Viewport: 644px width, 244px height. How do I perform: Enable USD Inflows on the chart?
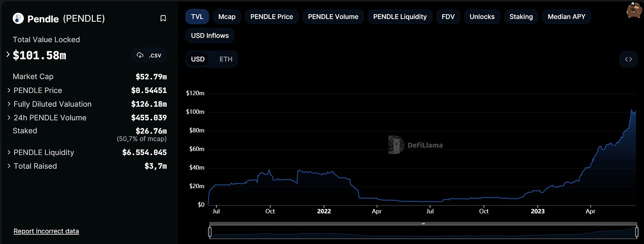pos(210,35)
